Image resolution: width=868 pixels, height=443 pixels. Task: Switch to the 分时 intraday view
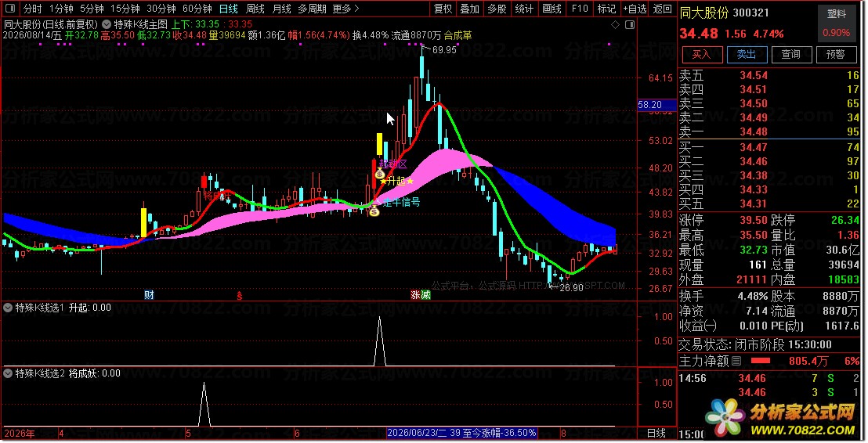click(32, 9)
